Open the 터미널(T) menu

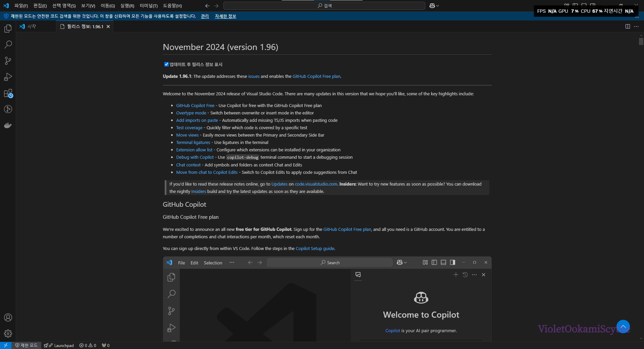pyautogui.click(x=149, y=6)
